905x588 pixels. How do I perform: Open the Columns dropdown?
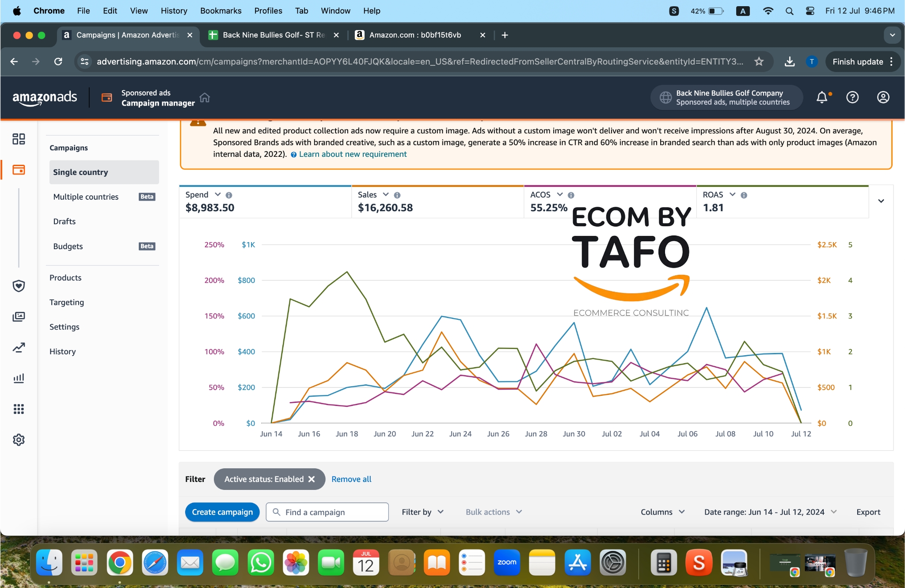coord(662,512)
